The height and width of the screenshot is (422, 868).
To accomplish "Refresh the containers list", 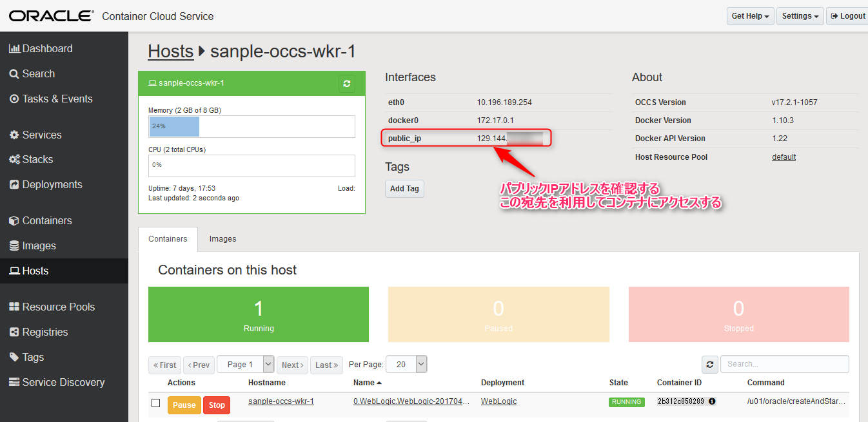I will (x=709, y=364).
